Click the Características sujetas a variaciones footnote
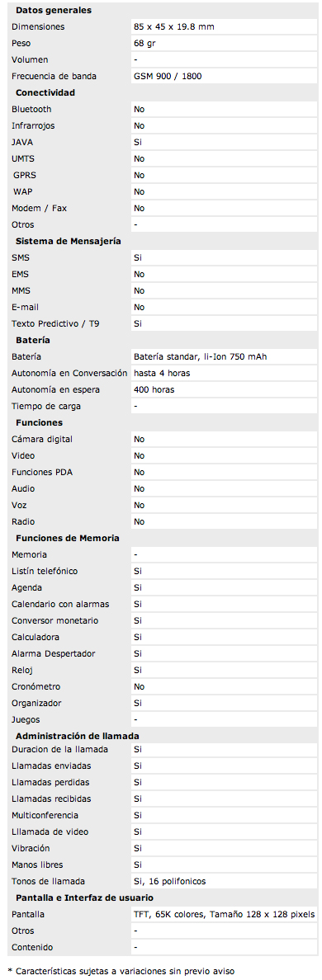This screenshot has width=322, height=980. 121,971
